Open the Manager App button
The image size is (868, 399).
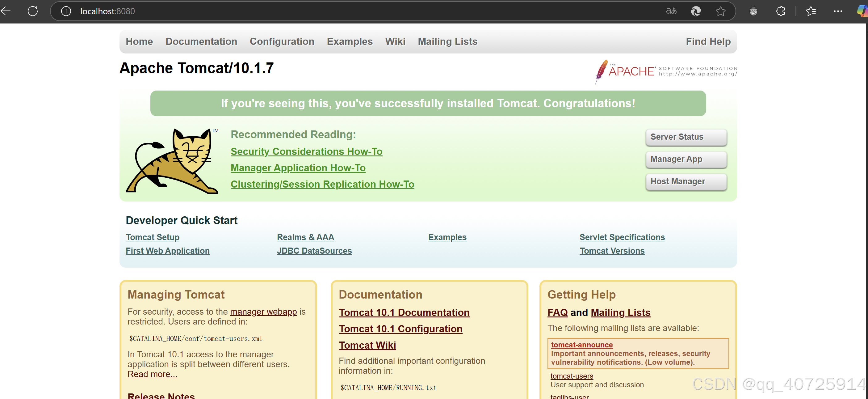pos(686,159)
